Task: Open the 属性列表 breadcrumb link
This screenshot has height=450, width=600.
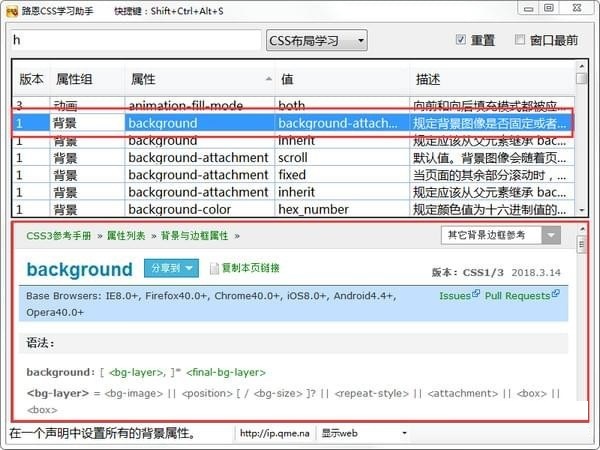Action: 125,235
